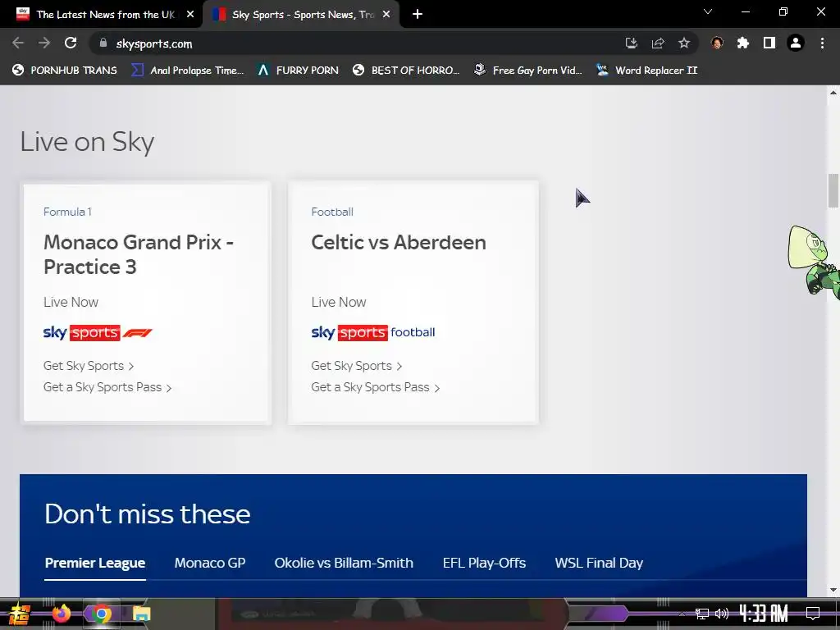Open the avatar extension icon in the toolbar
This screenshot has height=630, width=840.
tap(717, 43)
